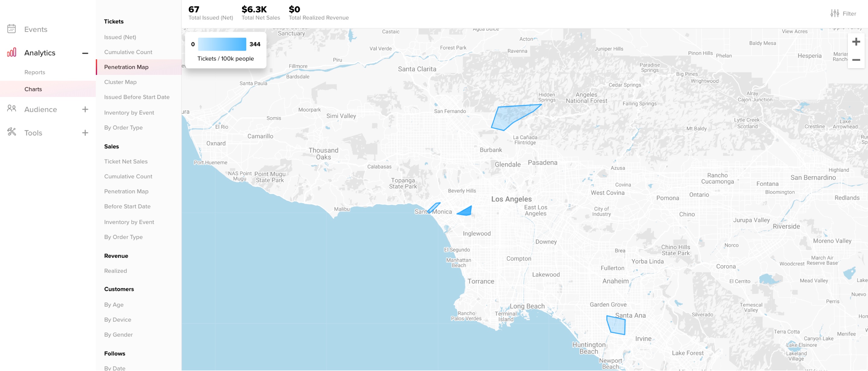Click the Thousand Oaks map label
This screenshot has height=371, width=868.
pos(323,154)
